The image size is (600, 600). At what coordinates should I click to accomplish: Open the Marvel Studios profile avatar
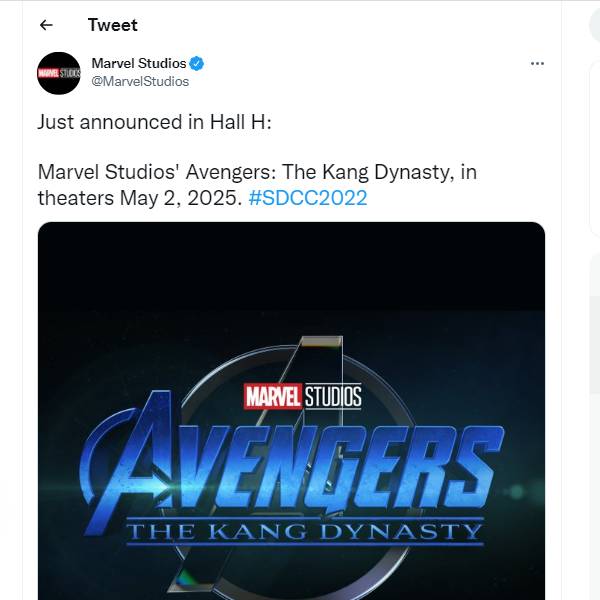pyautogui.click(x=59, y=73)
